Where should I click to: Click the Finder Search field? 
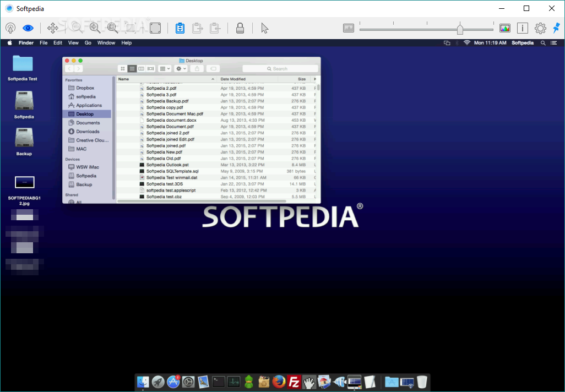click(x=280, y=68)
